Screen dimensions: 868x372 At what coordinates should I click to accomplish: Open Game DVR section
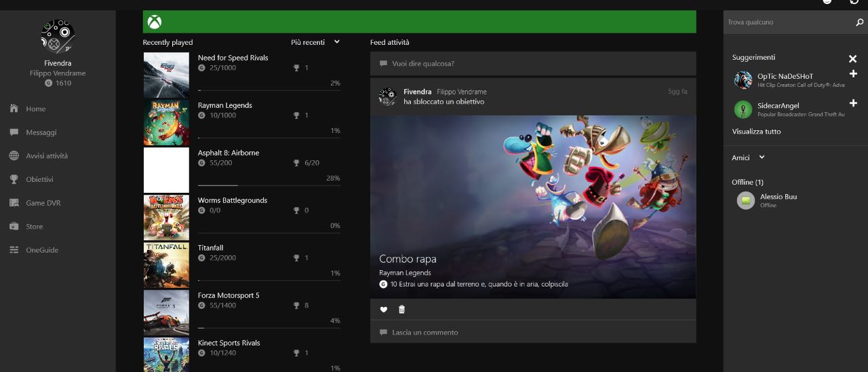point(35,203)
